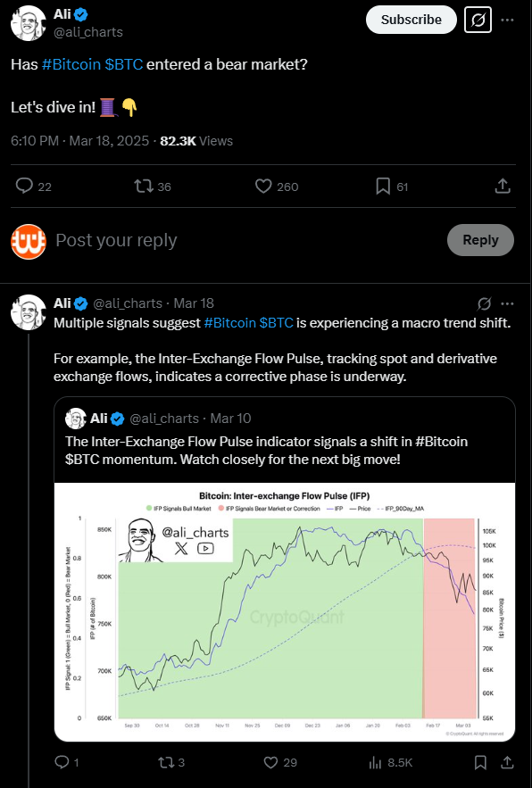Viewport: 532px width, 788px height.
Task: Share the main post via the upload icon
Action: click(503, 187)
